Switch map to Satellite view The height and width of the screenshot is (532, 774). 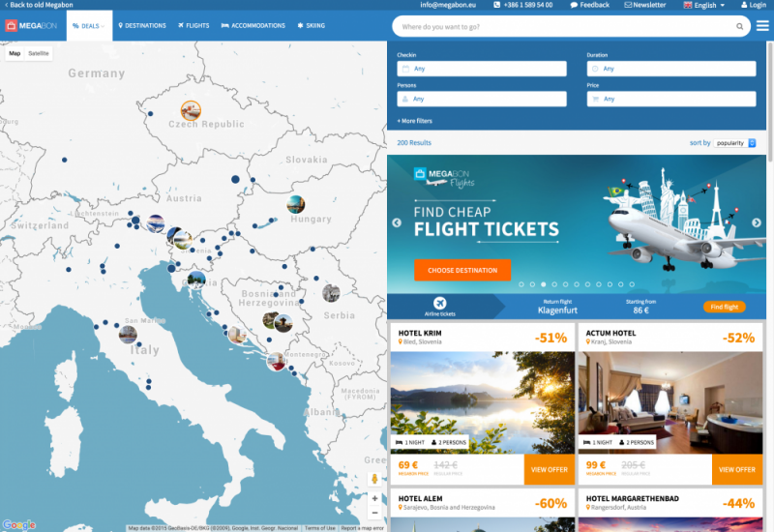coord(39,53)
